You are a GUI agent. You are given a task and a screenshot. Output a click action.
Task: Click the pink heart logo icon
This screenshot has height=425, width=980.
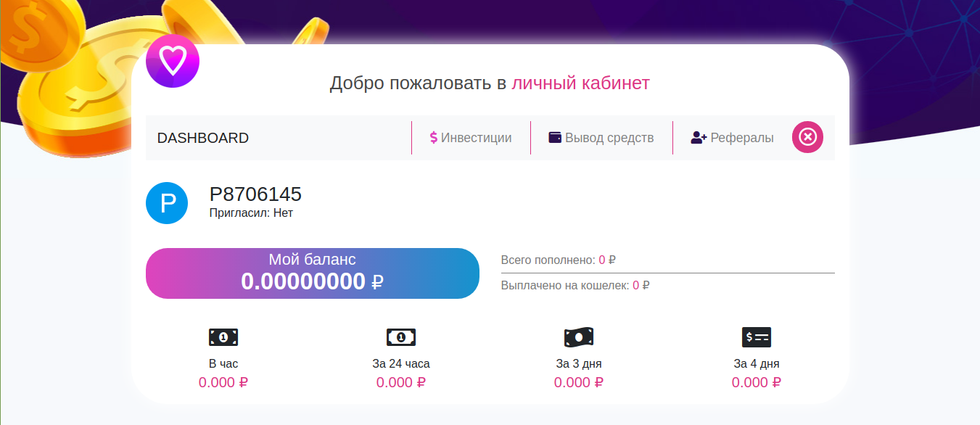(173, 61)
